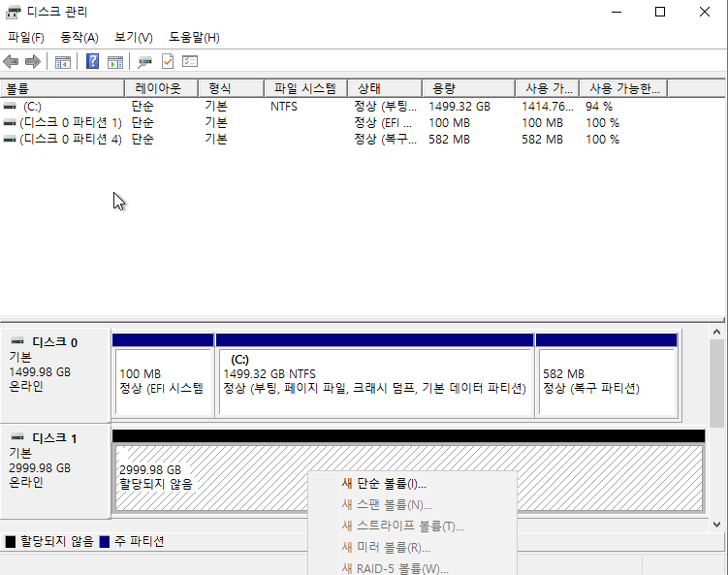Screen dimensions: 728x575
Task: Sort by the 용량 column header
Action: [x=468, y=88]
